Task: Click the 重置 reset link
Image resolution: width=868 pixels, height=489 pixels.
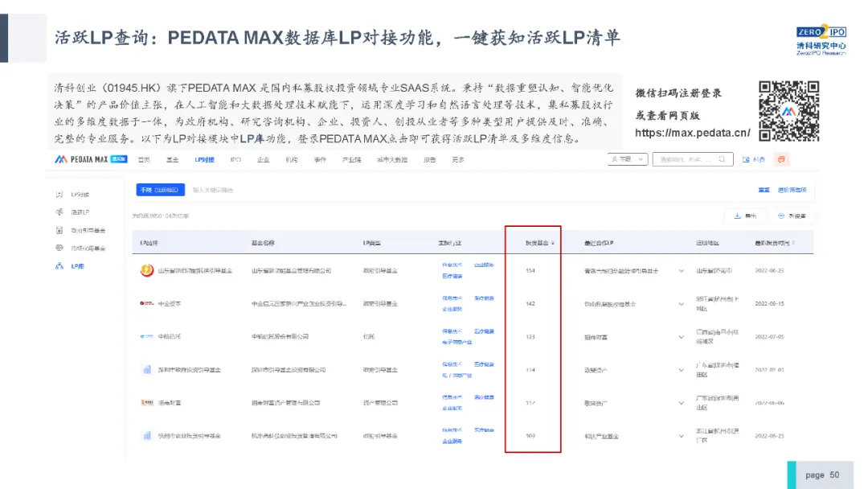Action: 764,191
